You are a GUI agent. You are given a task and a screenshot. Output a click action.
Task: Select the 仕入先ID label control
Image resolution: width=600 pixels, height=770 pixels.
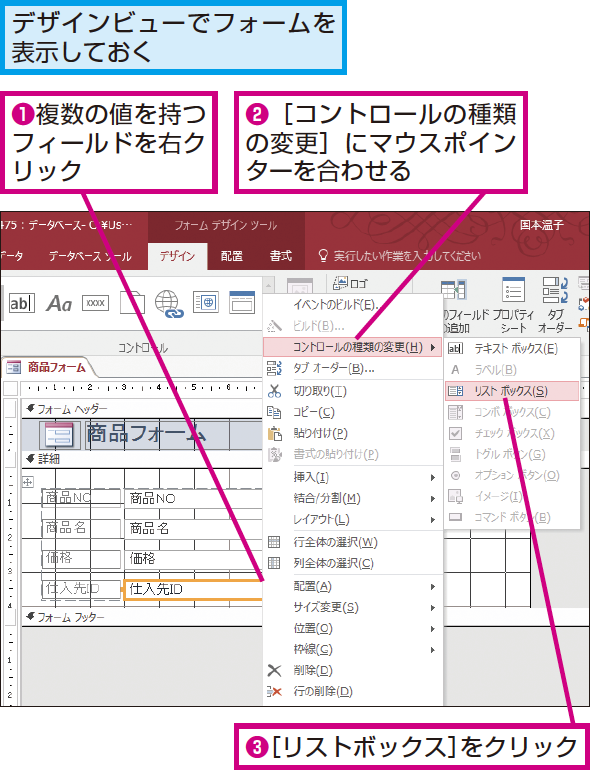pos(82,589)
